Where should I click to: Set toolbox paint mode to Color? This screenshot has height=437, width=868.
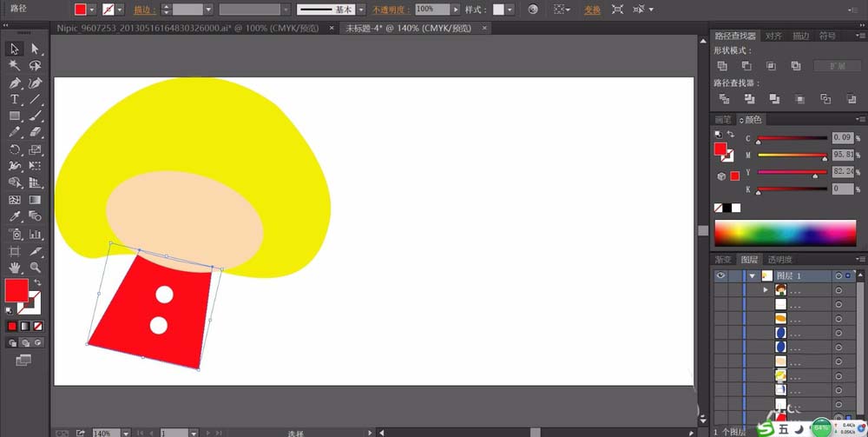click(x=12, y=326)
